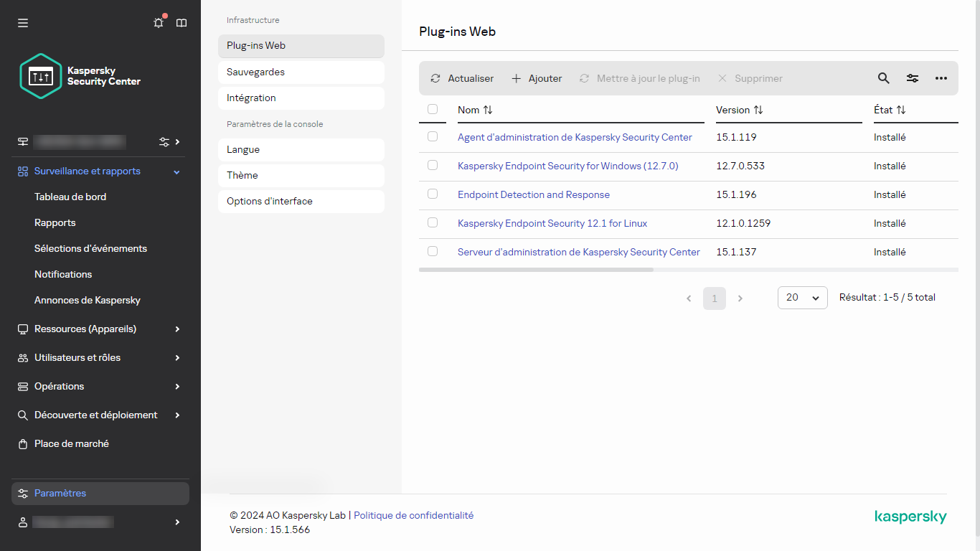
Task: Click the user account person icon
Action: (23, 522)
